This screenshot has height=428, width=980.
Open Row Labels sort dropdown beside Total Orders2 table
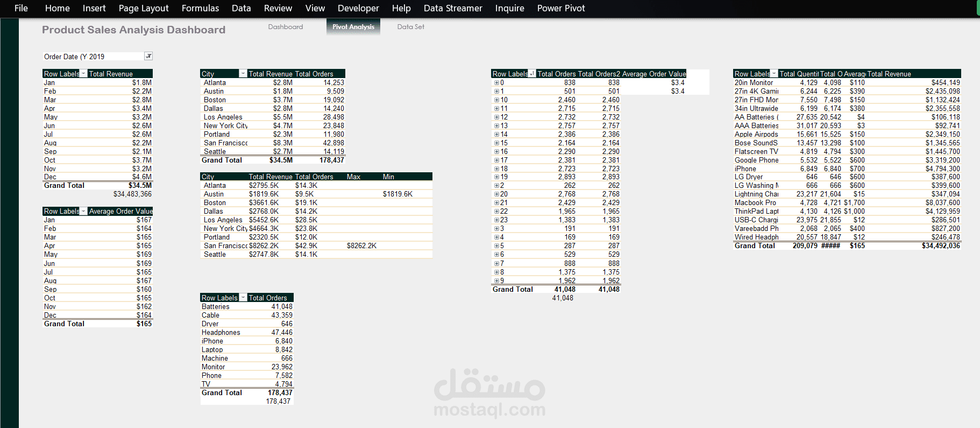coord(532,74)
